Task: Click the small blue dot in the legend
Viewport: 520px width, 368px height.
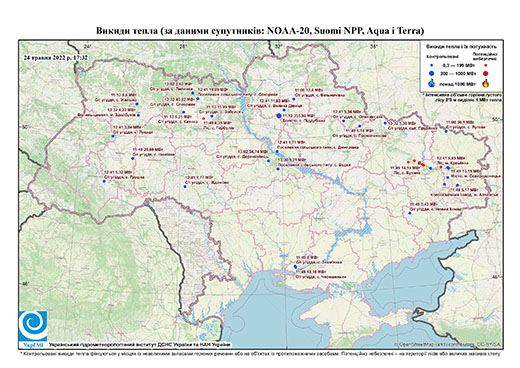Action: point(432,65)
